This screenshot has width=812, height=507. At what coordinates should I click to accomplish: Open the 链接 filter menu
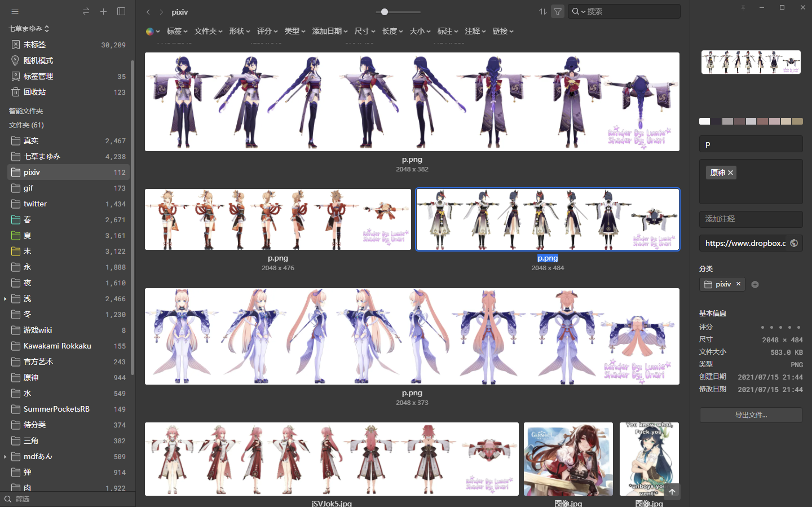coord(503,32)
